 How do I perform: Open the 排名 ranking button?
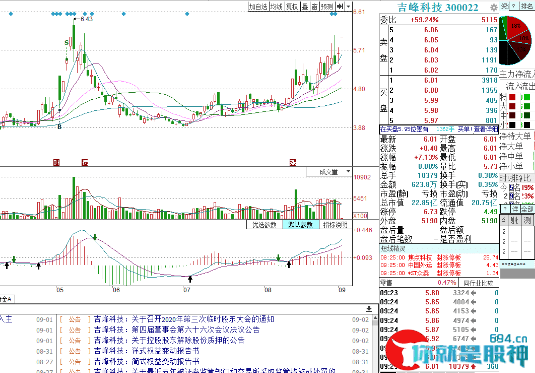coord(526,6)
